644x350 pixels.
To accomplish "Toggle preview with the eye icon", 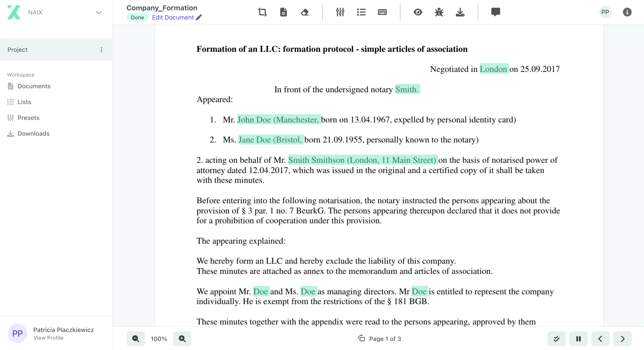I will pos(418,12).
